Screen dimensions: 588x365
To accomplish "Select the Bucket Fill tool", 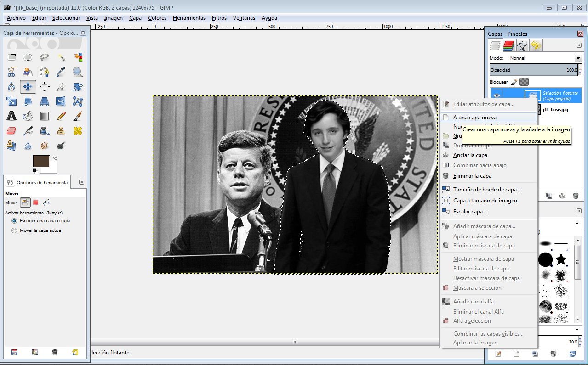I will tap(28, 116).
